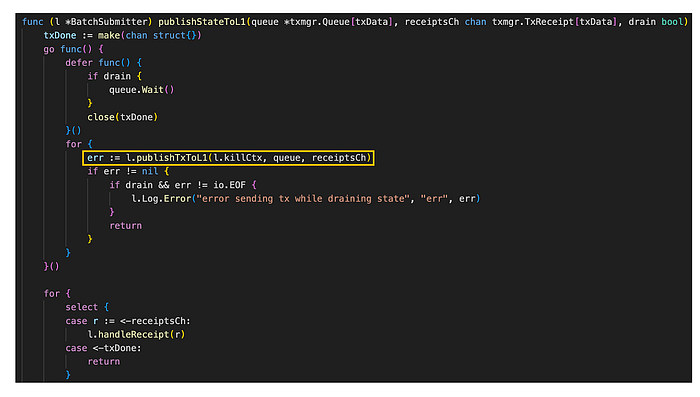Click the error message string literal

point(303,199)
